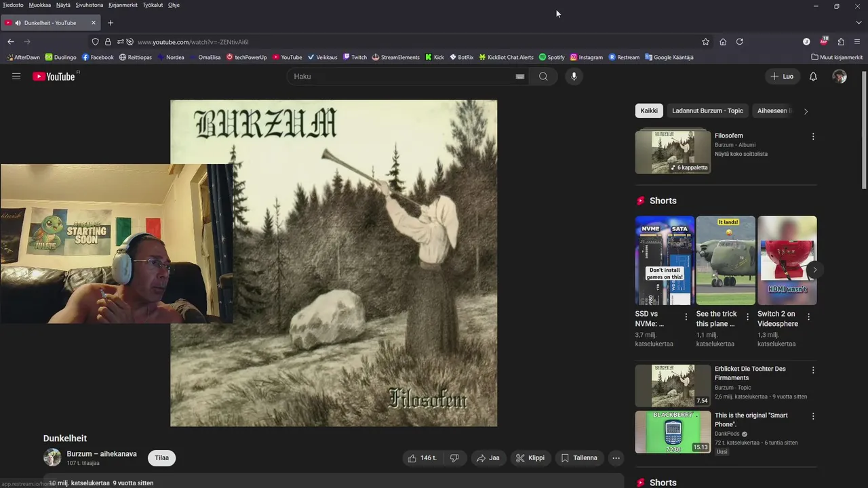868x488 pixels.
Task: Open browser home button
Action: (723, 41)
